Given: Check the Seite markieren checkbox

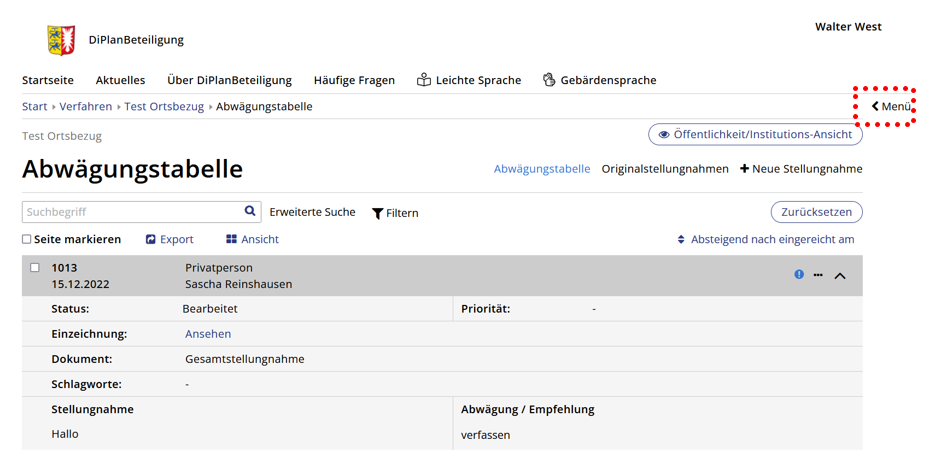Looking at the screenshot, I should tap(27, 240).
